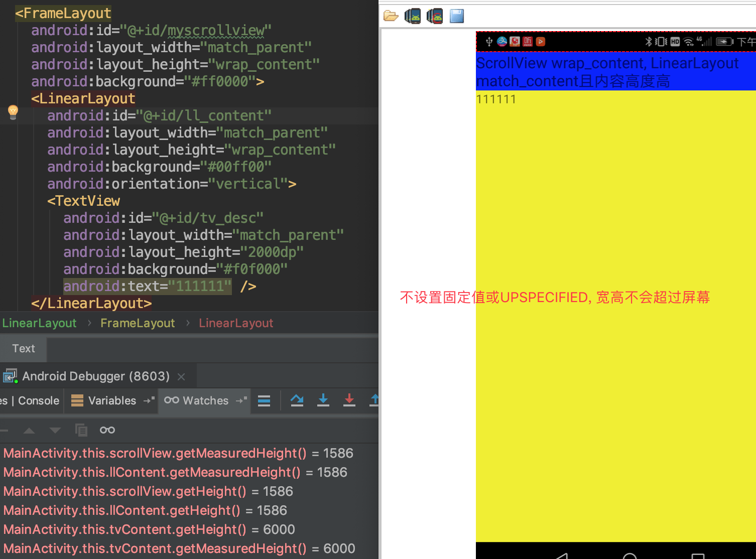Click the Wi-Fi icon in phone status bar
Image resolution: width=756 pixels, height=559 pixels.
pos(689,42)
